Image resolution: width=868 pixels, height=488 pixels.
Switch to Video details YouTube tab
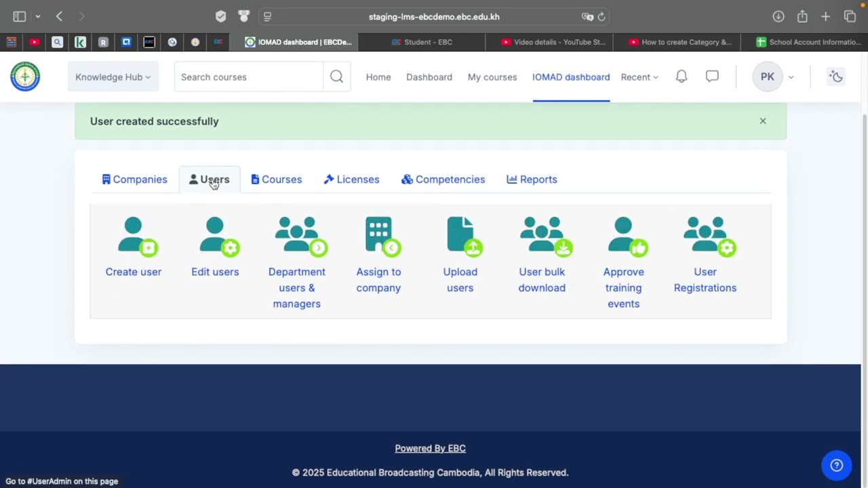coord(553,42)
